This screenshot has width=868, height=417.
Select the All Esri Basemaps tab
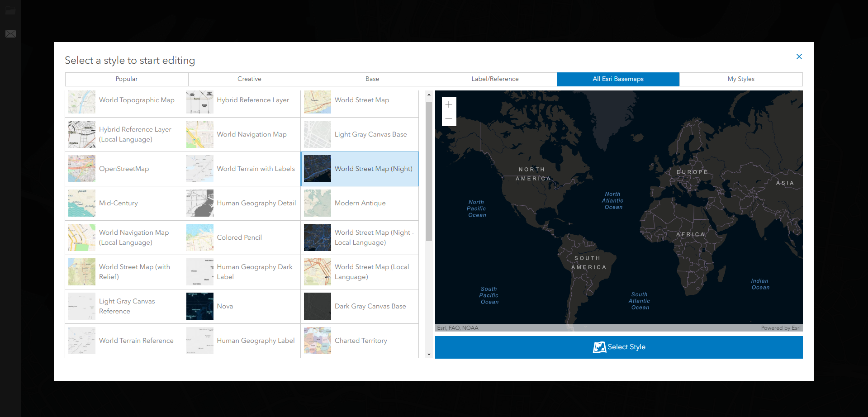[x=618, y=79]
